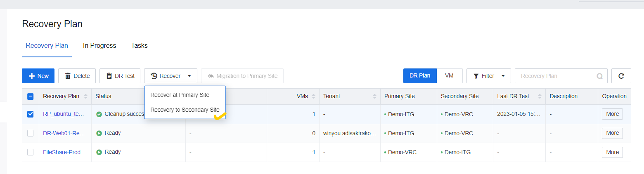The image size is (644, 174).
Task: Switch to the Tasks tab
Action: pos(139,46)
